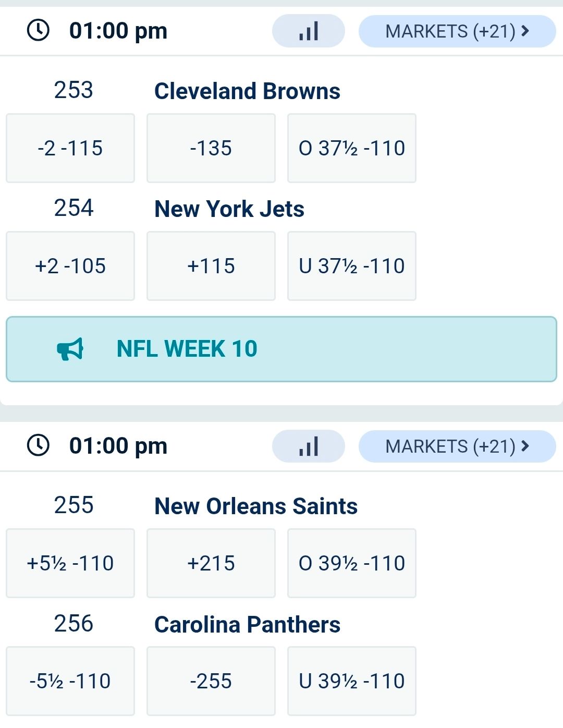Bet Saints +215 moneyline

point(211,563)
